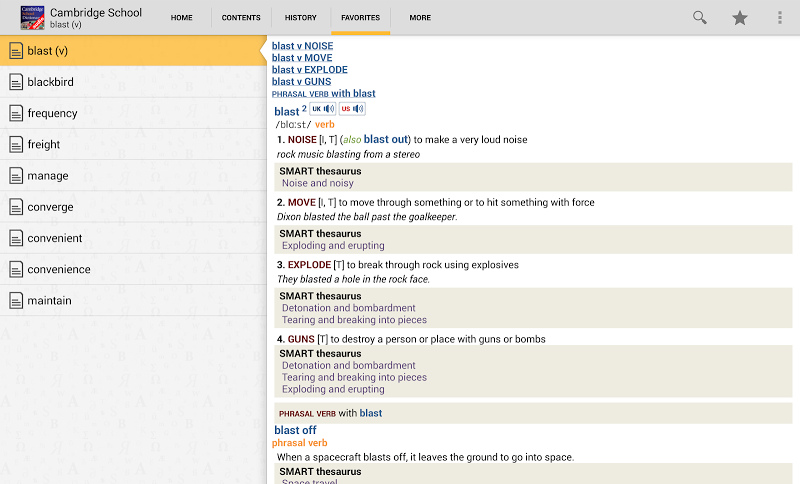Click the document icon beside freight

pyautogui.click(x=16, y=144)
